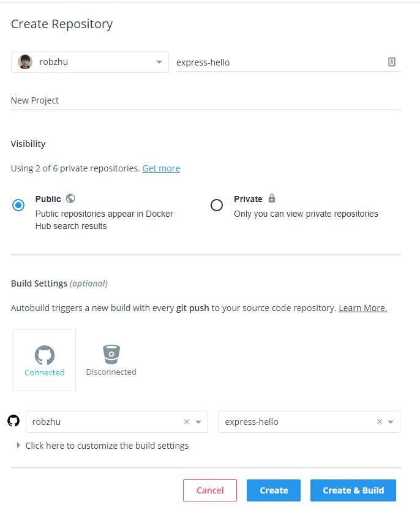420x529 pixels.
Task: Click the Create & Build button
Action: pos(353,490)
